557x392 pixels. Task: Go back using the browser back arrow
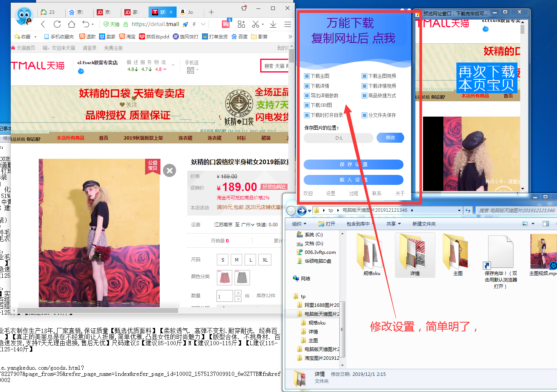pyautogui.click(x=43, y=24)
